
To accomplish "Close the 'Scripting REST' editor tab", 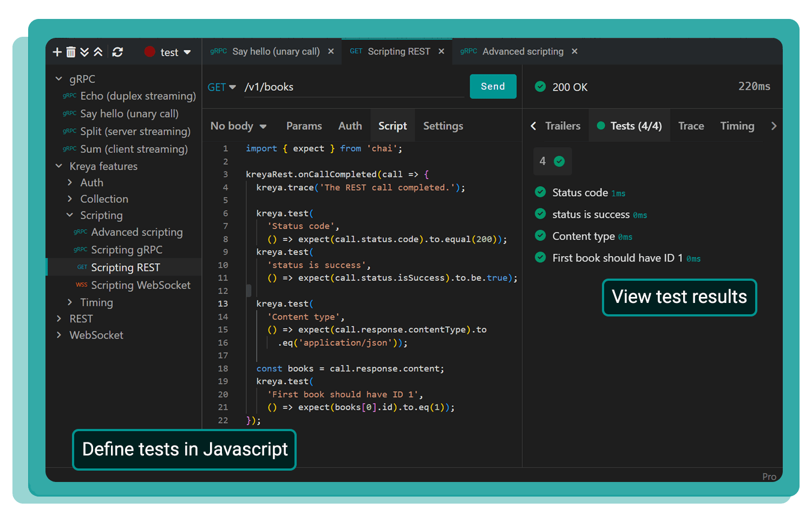I will (441, 51).
